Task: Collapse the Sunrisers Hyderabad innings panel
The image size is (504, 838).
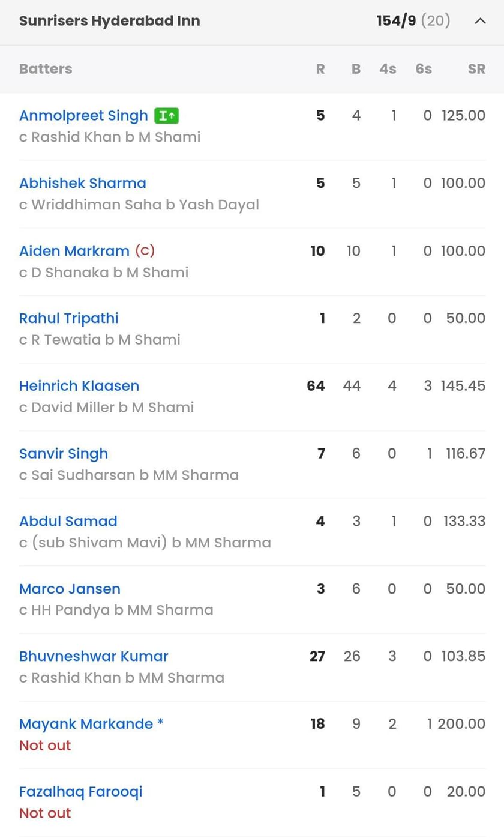Action: (x=479, y=20)
